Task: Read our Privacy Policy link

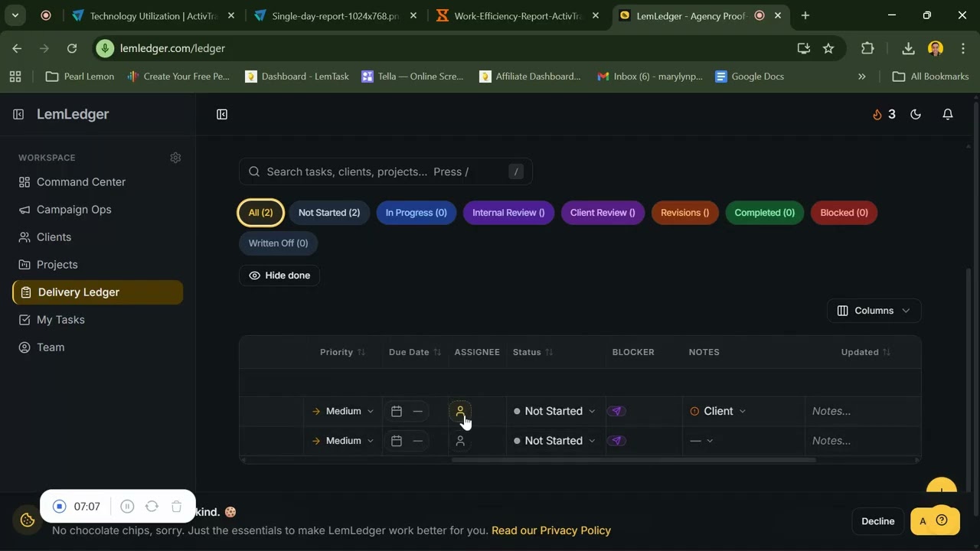Action: pyautogui.click(x=551, y=530)
